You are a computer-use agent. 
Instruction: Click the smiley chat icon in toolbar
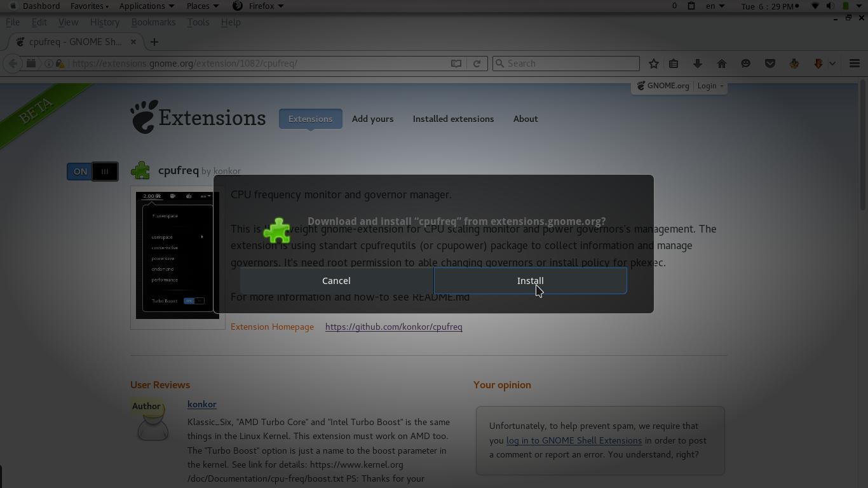[745, 64]
